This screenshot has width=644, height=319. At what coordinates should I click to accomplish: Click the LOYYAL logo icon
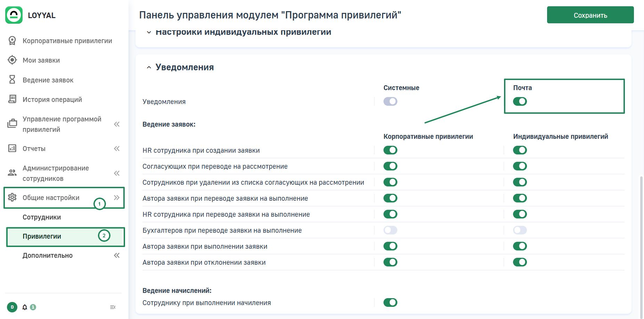click(x=14, y=15)
